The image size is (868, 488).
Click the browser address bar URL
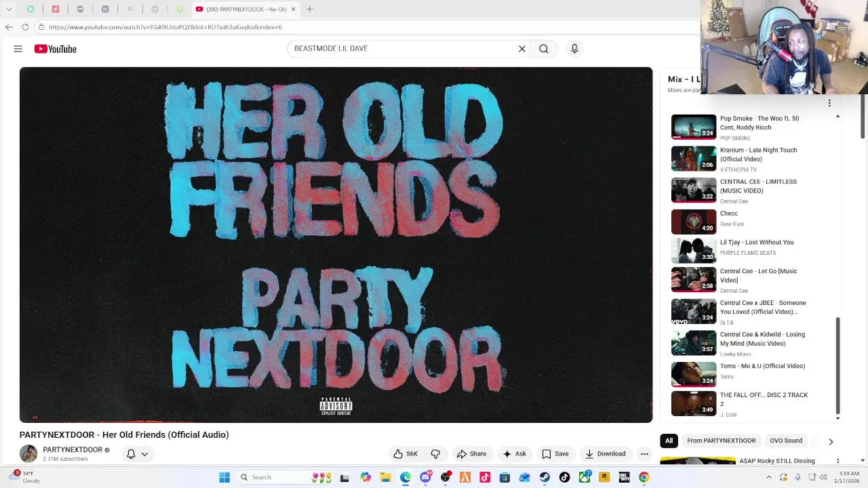165,27
